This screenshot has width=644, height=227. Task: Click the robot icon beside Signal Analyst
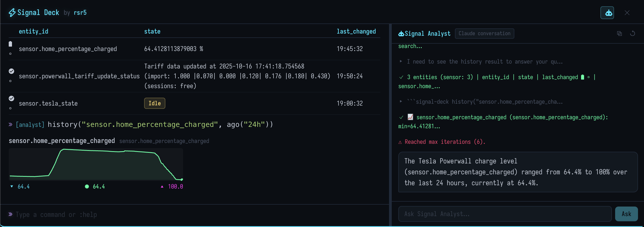point(401,34)
